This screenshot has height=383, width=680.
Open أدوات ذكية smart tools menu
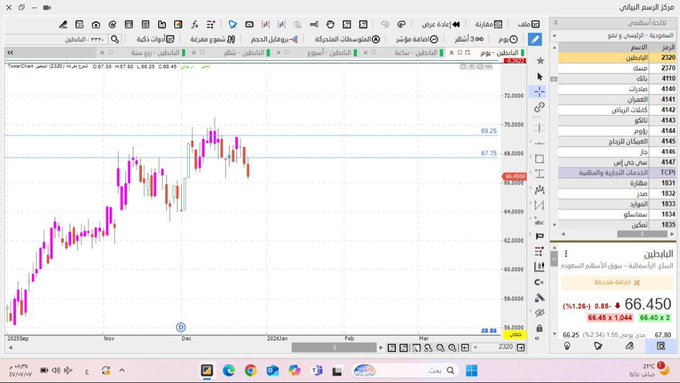[x=155, y=39]
